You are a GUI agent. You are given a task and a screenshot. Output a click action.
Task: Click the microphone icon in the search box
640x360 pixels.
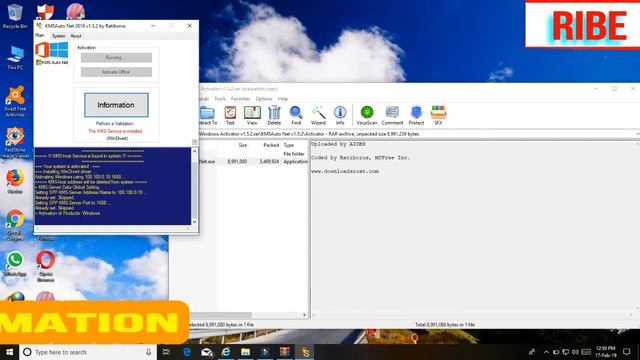tap(149, 352)
